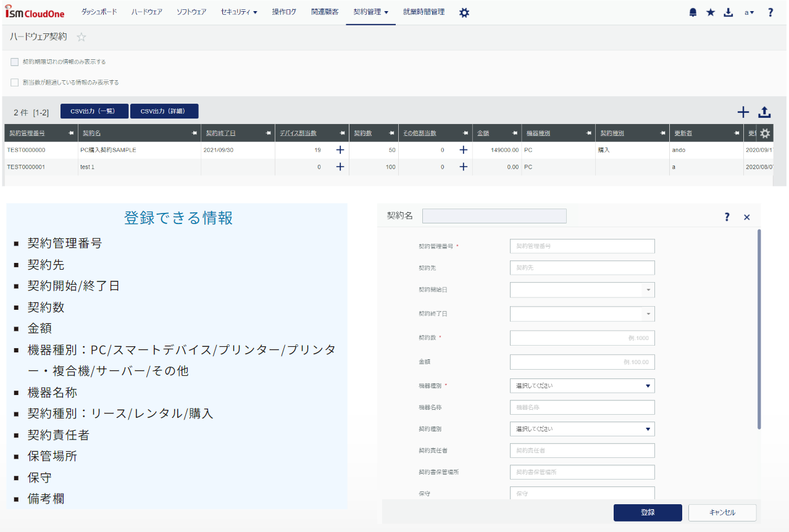Open favorites star in the top bar
789x532 pixels.
[711, 12]
